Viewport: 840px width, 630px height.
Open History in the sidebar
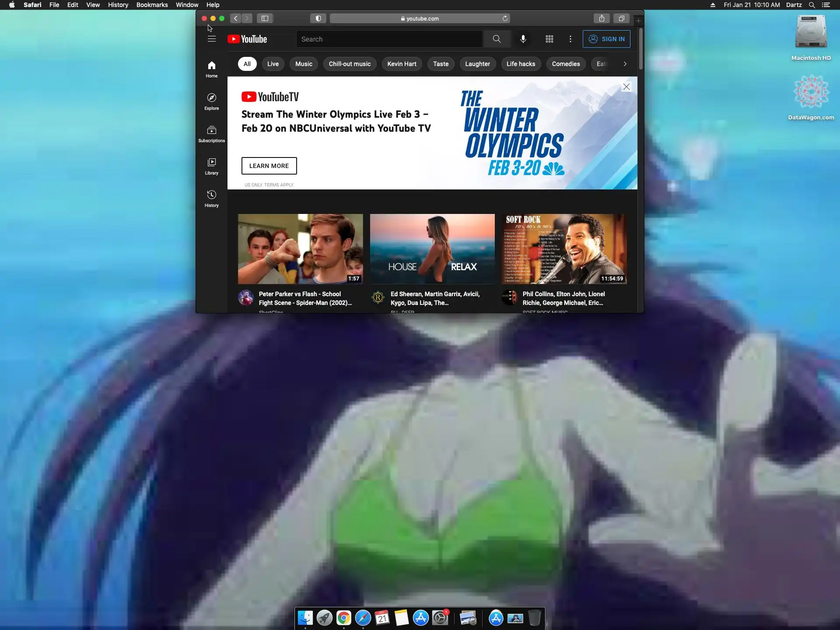pos(211,198)
